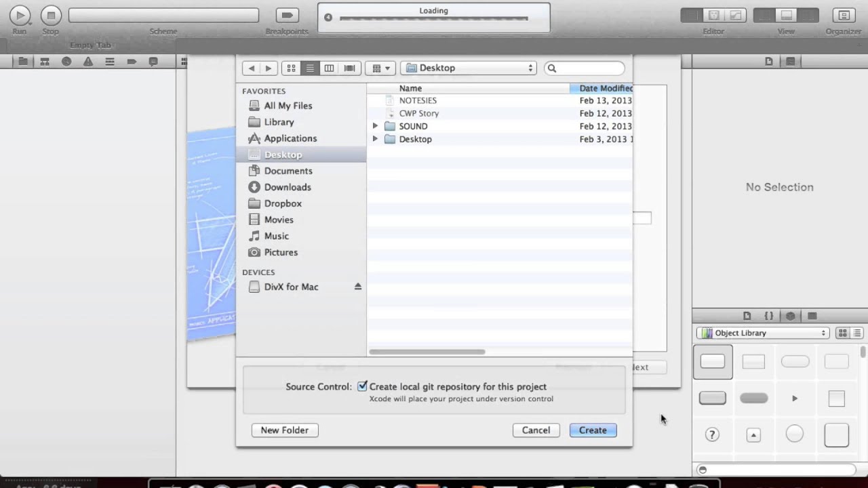The image size is (868, 488).
Task: Go forward in the save dialog
Action: coord(269,68)
